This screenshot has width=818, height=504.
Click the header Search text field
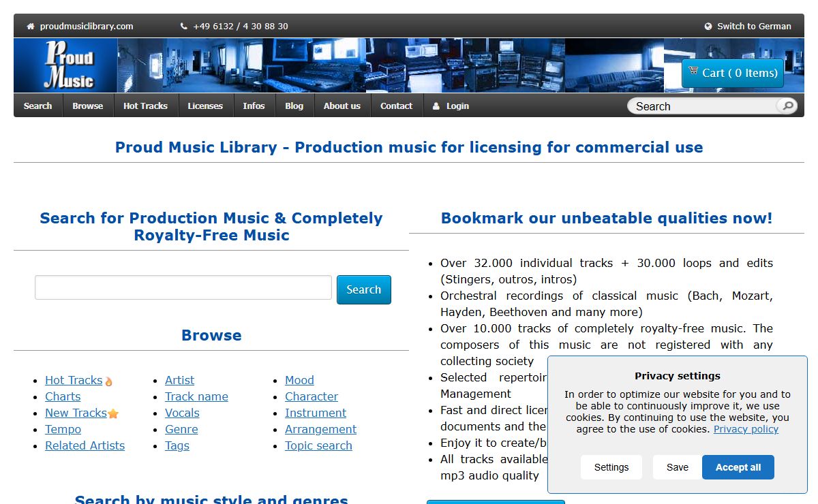pyautogui.click(x=703, y=106)
